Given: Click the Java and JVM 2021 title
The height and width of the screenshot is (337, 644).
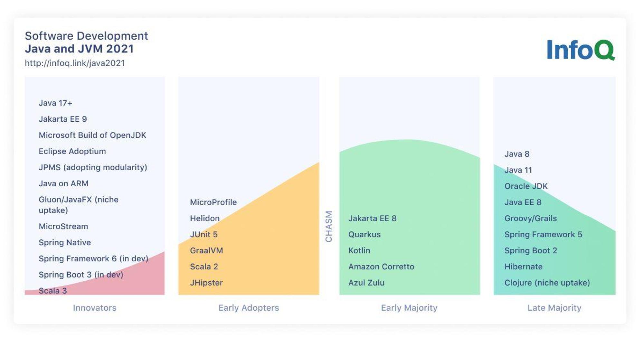Looking at the screenshot, I should (x=79, y=49).
